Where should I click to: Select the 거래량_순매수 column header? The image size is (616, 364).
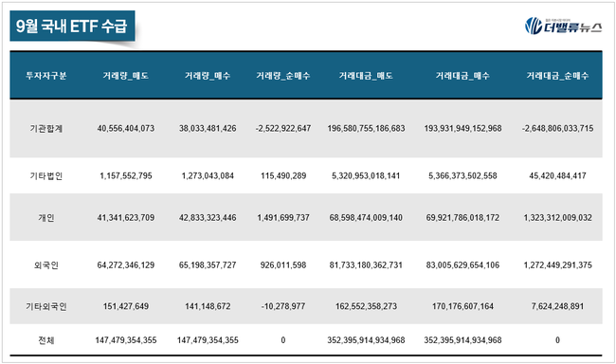[283, 76]
